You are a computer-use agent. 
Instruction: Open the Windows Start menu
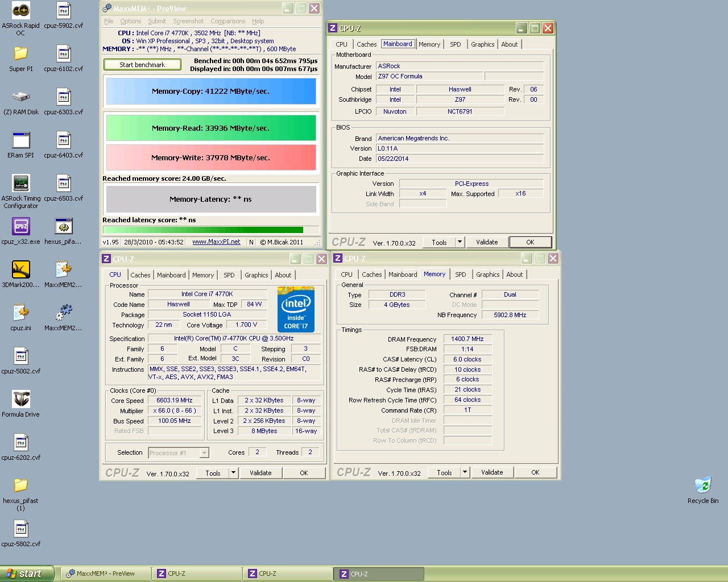pyautogui.click(x=27, y=573)
